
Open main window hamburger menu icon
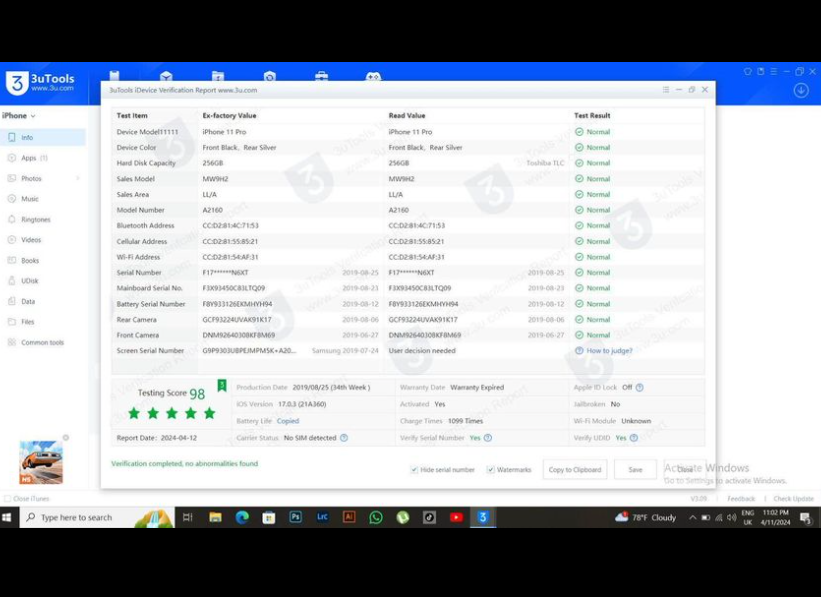[773, 71]
